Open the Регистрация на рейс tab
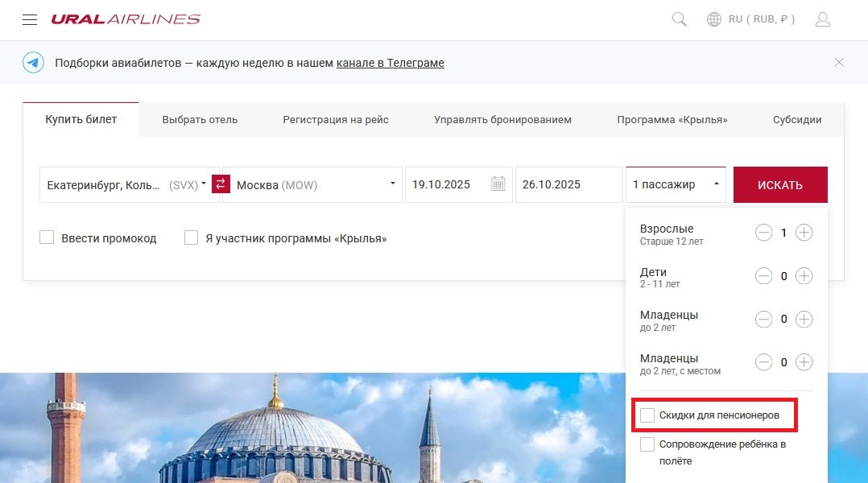Screen dimensions: 868x483 tap(335, 120)
